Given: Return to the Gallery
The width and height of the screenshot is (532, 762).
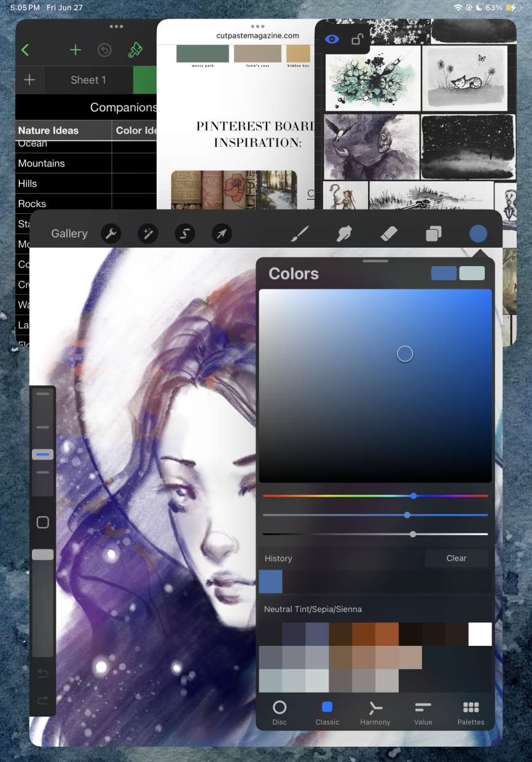Looking at the screenshot, I should [69, 234].
